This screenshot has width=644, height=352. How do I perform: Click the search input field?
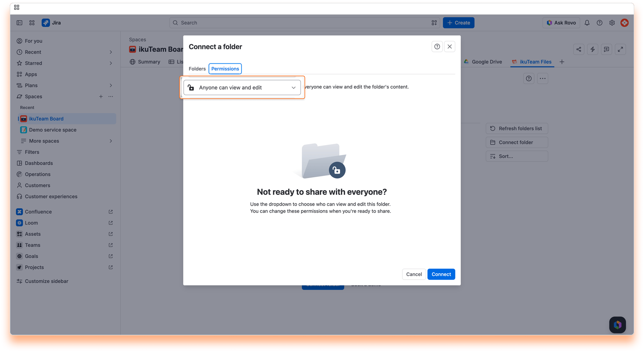pyautogui.click(x=305, y=23)
